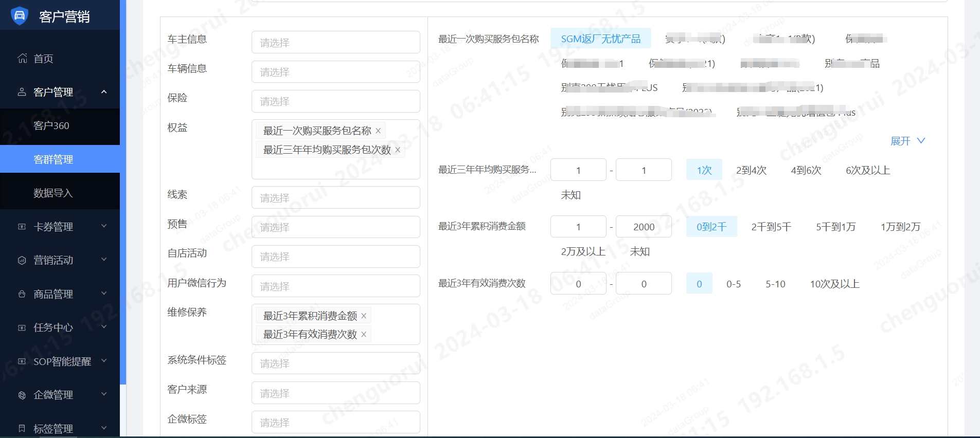980x438 pixels.
Task: Select the 10次及以上 option
Action: [834, 284]
